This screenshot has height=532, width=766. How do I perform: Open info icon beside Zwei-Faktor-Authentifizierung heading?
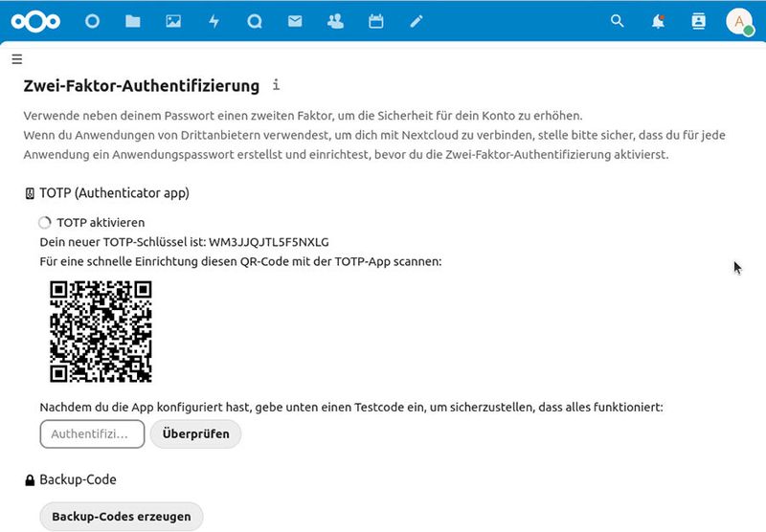(x=276, y=84)
